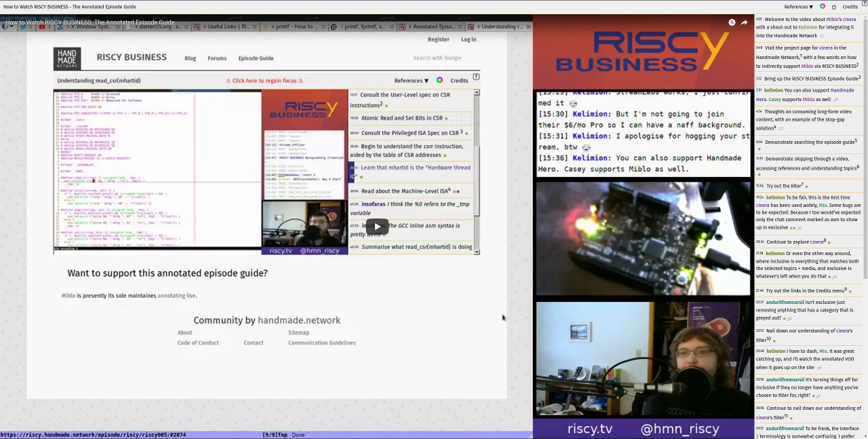Go to the Forums section
The width and height of the screenshot is (868, 439).
click(217, 58)
